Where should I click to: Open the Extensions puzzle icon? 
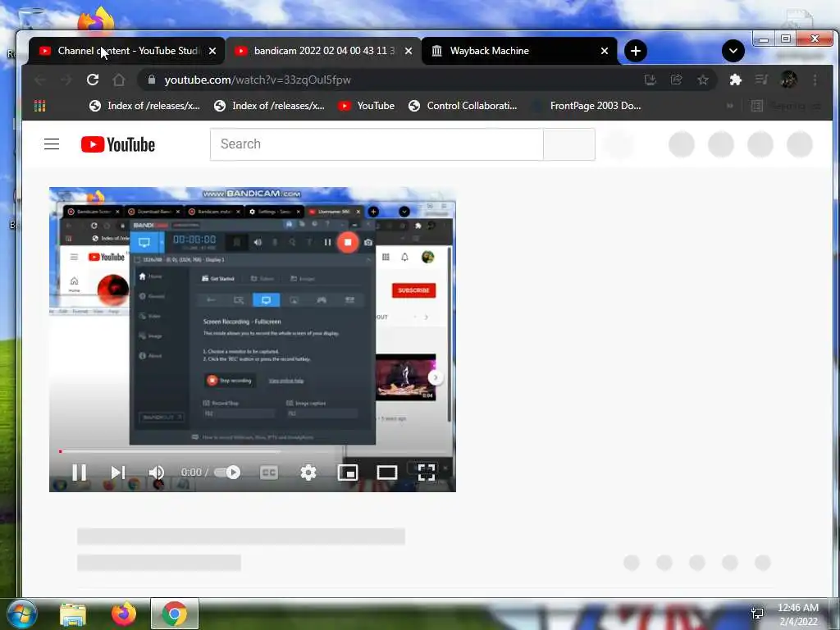(x=736, y=80)
